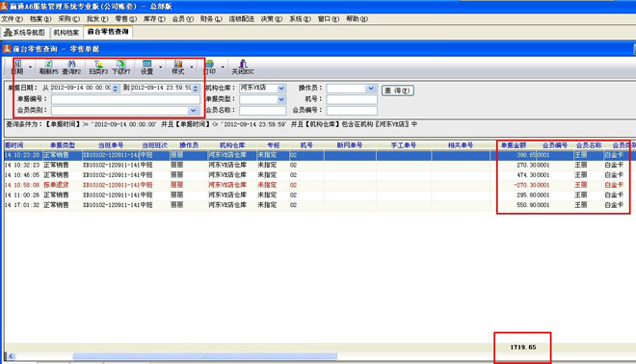Expand the 样式 toolbar dropdown arrow
This screenshot has width=636, height=364.
(192, 66)
